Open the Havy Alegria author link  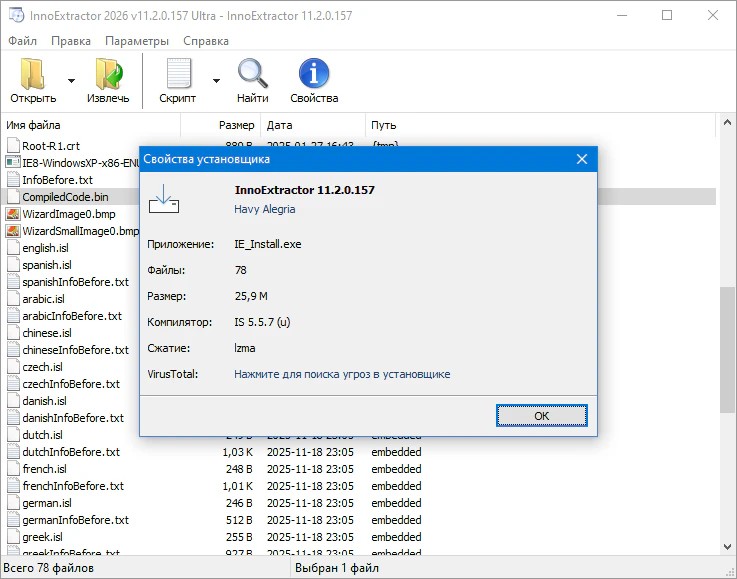click(264, 209)
